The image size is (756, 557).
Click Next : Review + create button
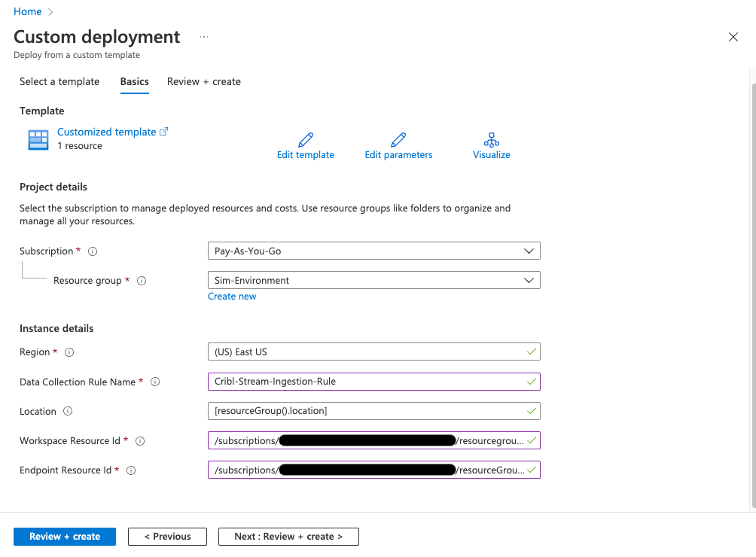coord(288,536)
